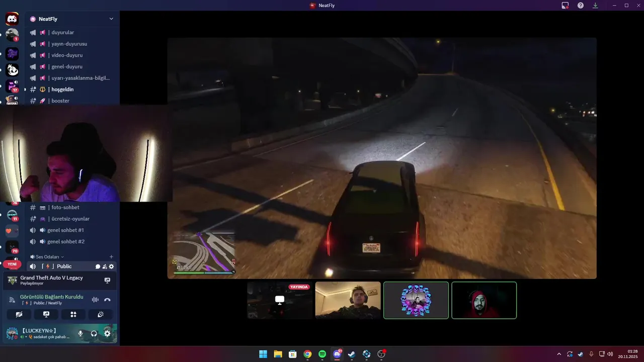644x362 pixels.
Task: Open the foto-sohbet channel
Action: [x=72, y=207]
